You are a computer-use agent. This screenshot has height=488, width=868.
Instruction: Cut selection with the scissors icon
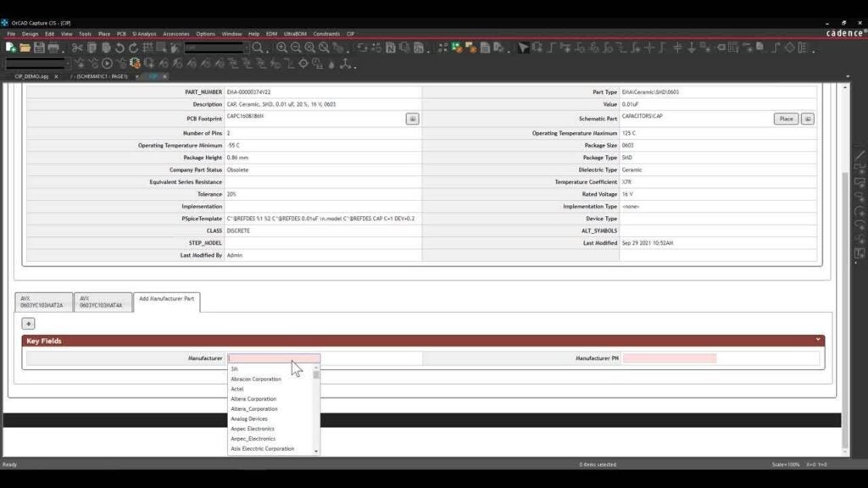tap(77, 48)
